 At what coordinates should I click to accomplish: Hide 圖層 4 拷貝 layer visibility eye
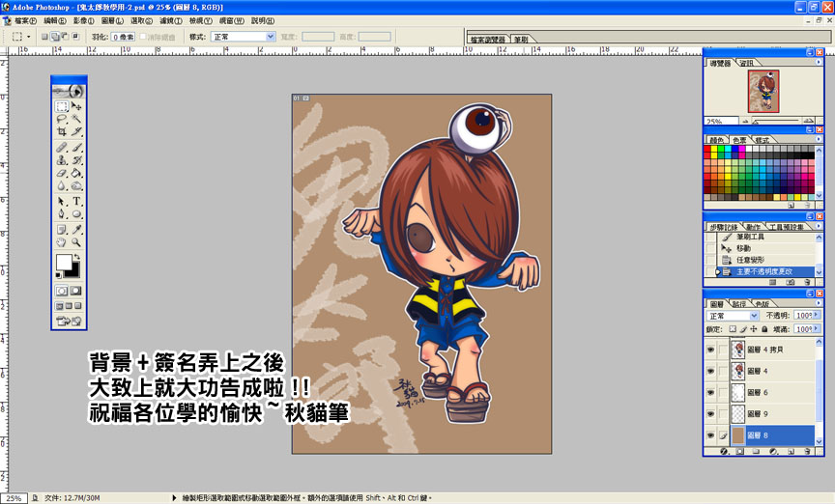710,350
